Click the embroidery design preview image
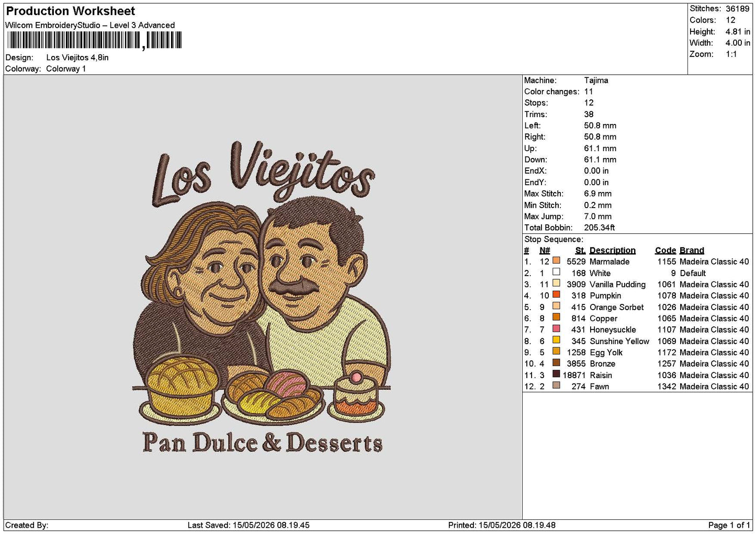Screen dimensions: 756x534 coord(262,297)
